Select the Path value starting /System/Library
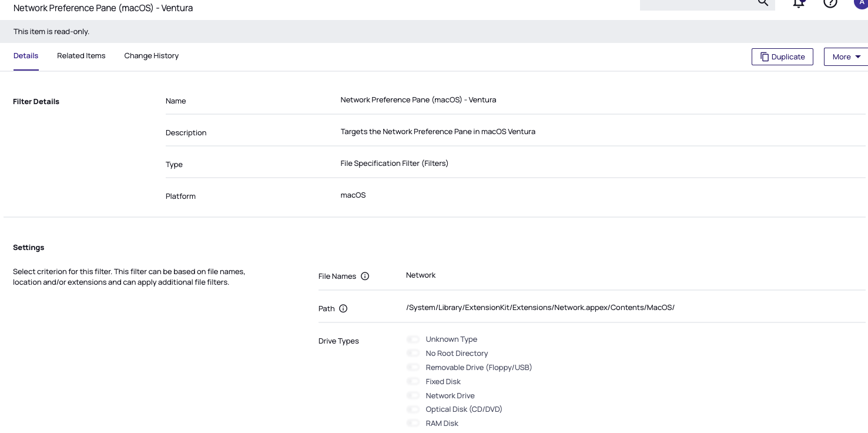868x433 pixels. click(x=540, y=308)
